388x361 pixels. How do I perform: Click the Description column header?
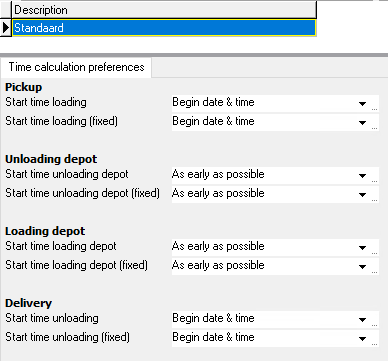(x=164, y=10)
